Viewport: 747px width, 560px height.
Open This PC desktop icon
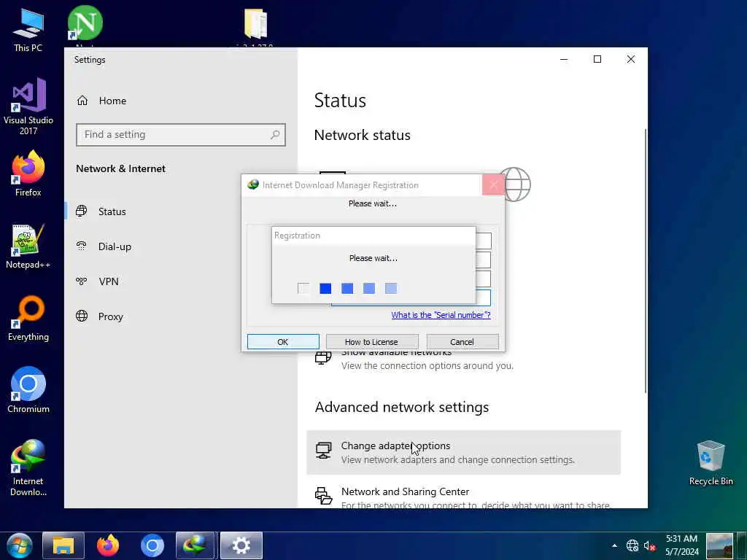pos(28,30)
